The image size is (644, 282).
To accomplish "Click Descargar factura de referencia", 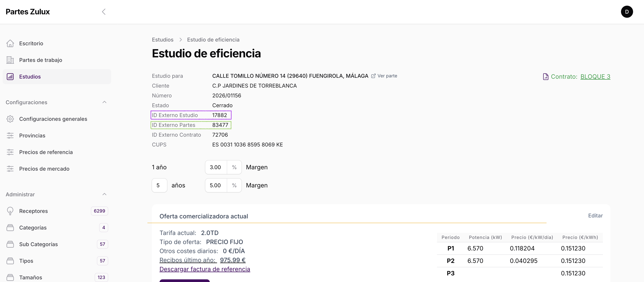I will [205, 269].
